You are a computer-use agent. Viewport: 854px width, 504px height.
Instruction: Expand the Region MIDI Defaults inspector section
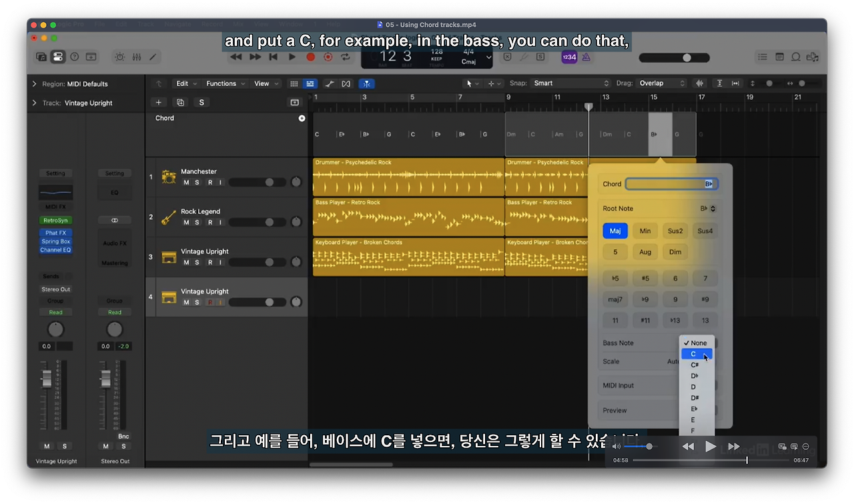[x=35, y=84]
